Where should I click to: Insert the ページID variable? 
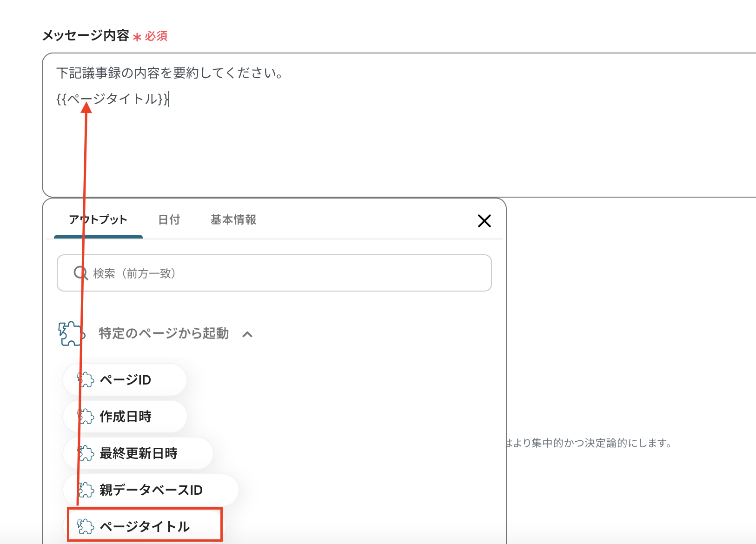(124, 380)
